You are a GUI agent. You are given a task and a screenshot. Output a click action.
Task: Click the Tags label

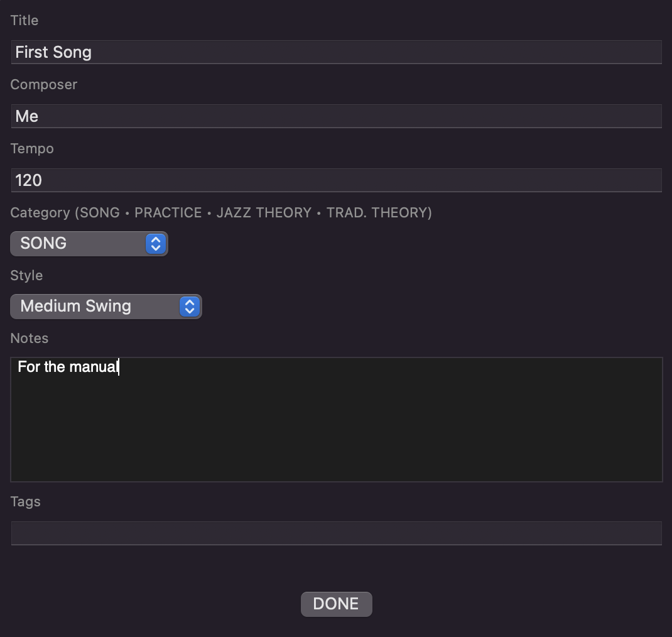(26, 501)
